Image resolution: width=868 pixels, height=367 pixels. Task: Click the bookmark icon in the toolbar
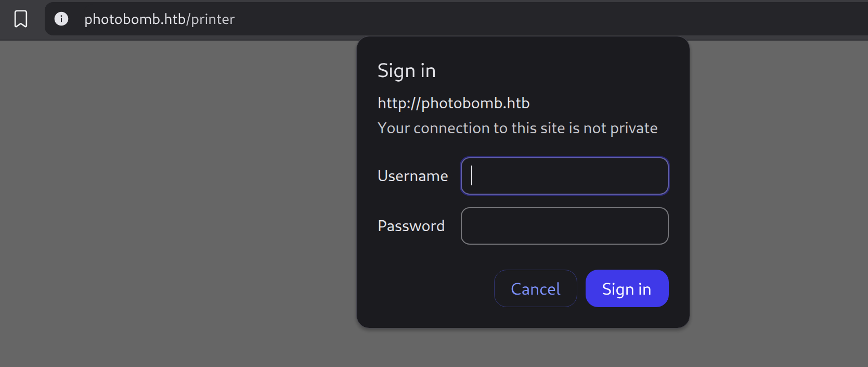pos(21,19)
